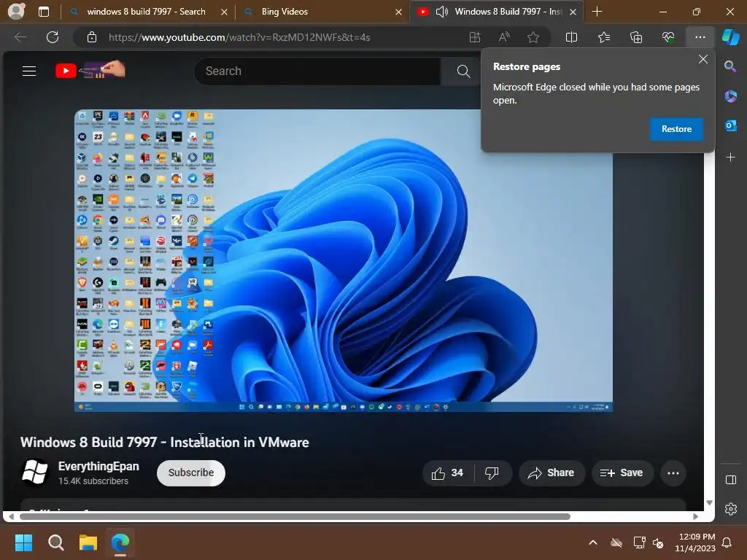Open the video more actions menu
This screenshot has height=560, width=747.
click(673, 472)
